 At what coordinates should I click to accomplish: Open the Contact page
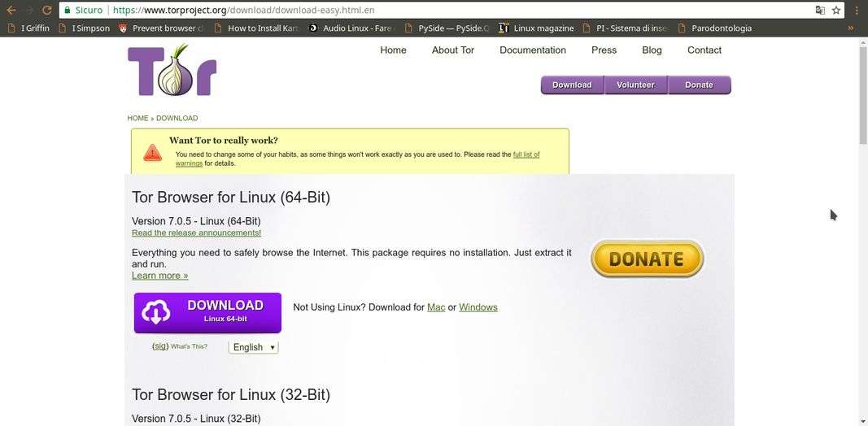click(x=704, y=50)
